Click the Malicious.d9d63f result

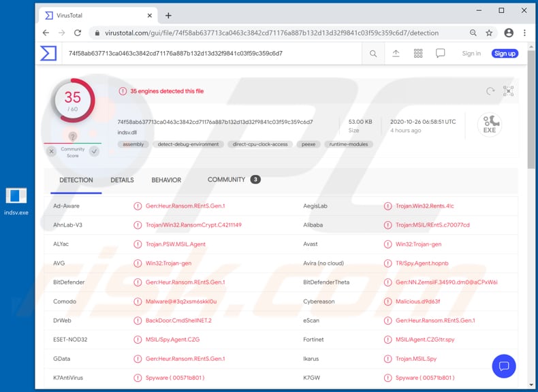coord(418,301)
